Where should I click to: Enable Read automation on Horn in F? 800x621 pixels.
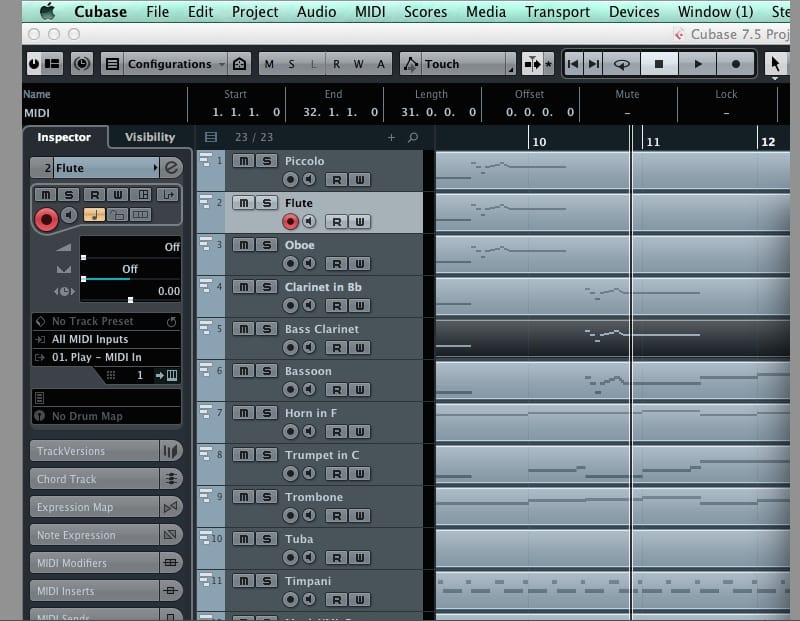[337, 432]
